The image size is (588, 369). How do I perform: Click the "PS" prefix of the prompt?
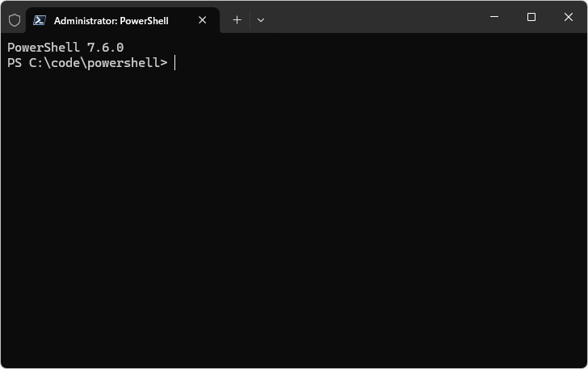pos(15,63)
